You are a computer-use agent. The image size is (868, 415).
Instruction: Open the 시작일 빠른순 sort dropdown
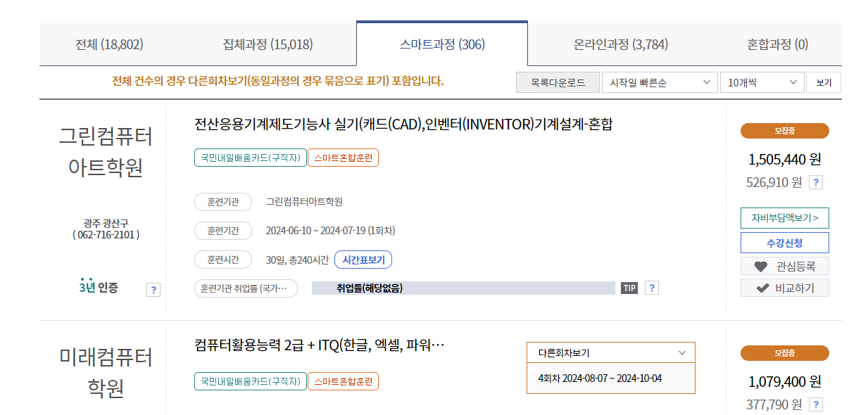(x=659, y=82)
